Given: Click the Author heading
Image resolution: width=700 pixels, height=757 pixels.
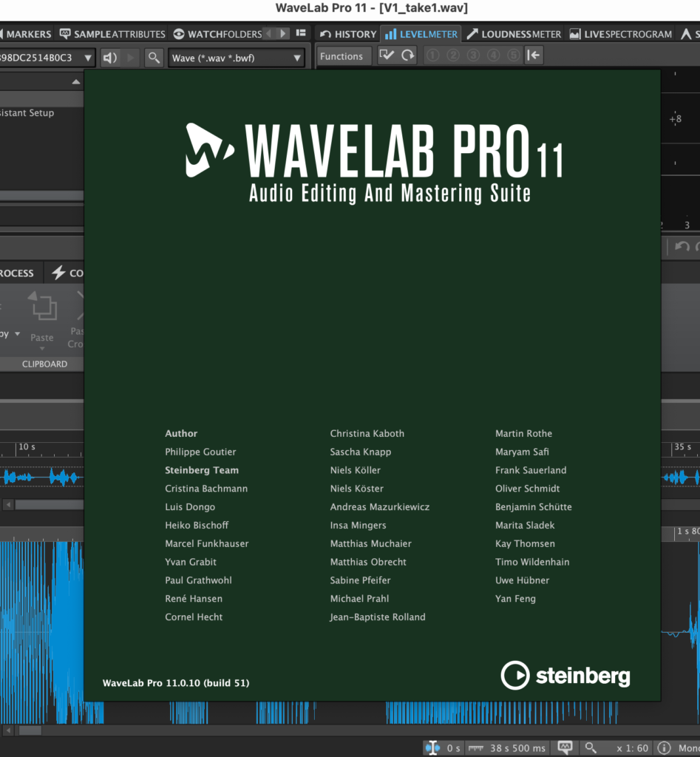Looking at the screenshot, I should click(x=181, y=433).
